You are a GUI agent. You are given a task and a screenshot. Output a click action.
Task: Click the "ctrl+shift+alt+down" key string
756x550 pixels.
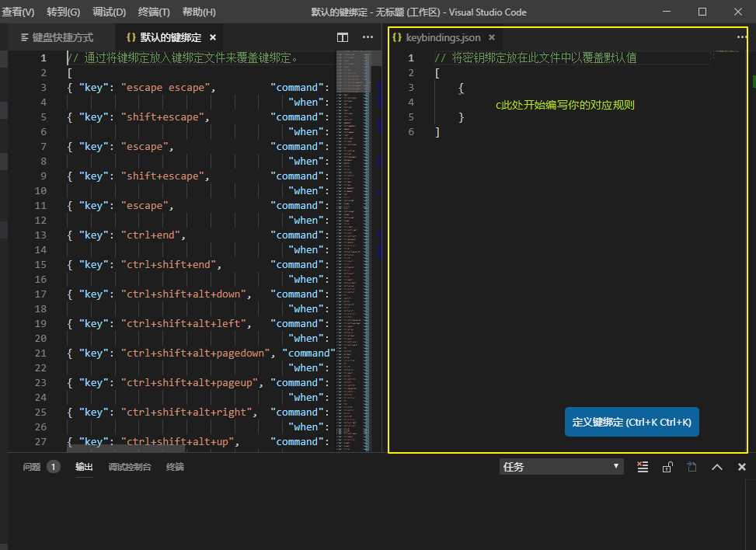183,294
